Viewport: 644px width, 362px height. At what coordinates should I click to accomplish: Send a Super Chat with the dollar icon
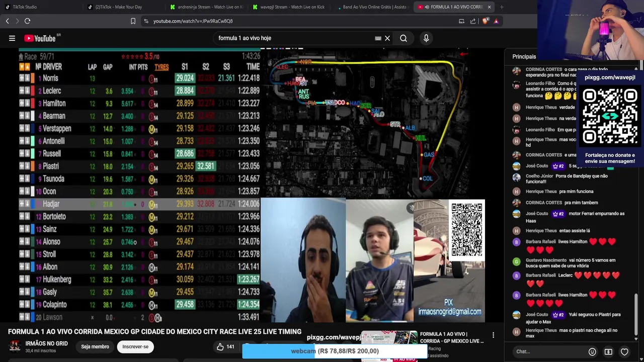tap(608, 352)
